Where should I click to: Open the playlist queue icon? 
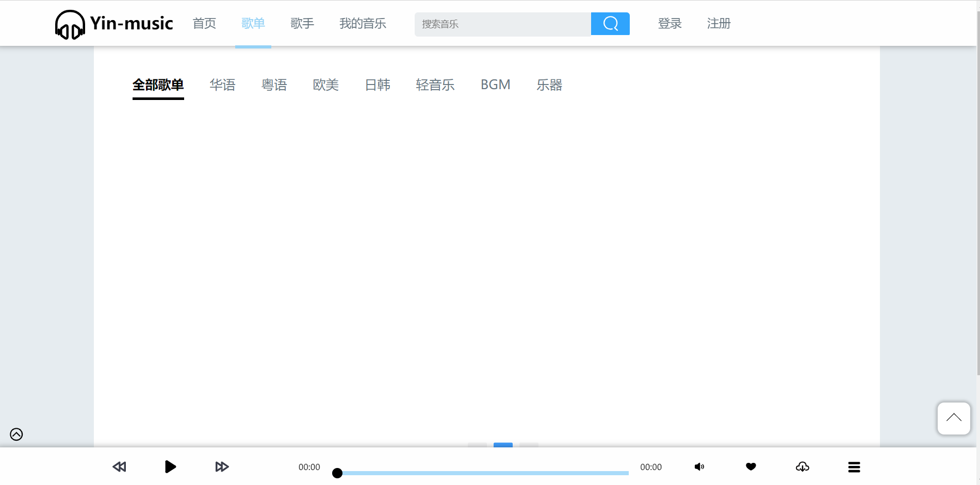tap(854, 467)
